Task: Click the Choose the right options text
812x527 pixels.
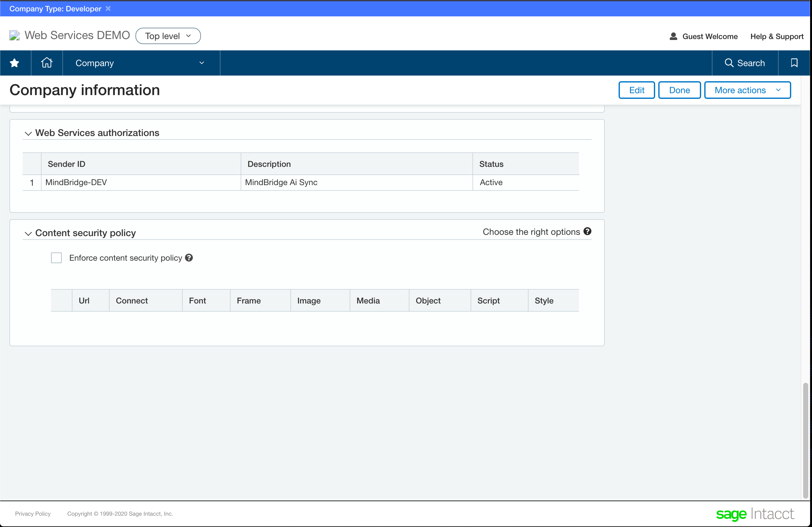Action: point(531,232)
